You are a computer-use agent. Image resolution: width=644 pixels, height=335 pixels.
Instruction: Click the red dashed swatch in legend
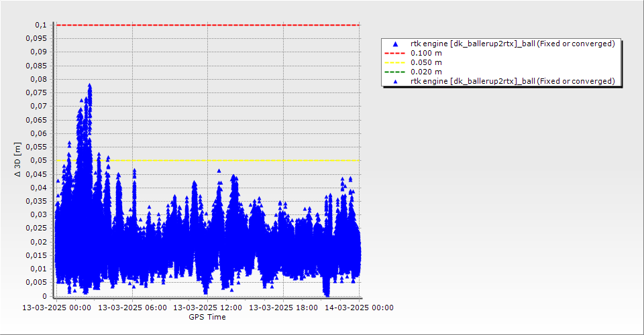click(x=394, y=54)
